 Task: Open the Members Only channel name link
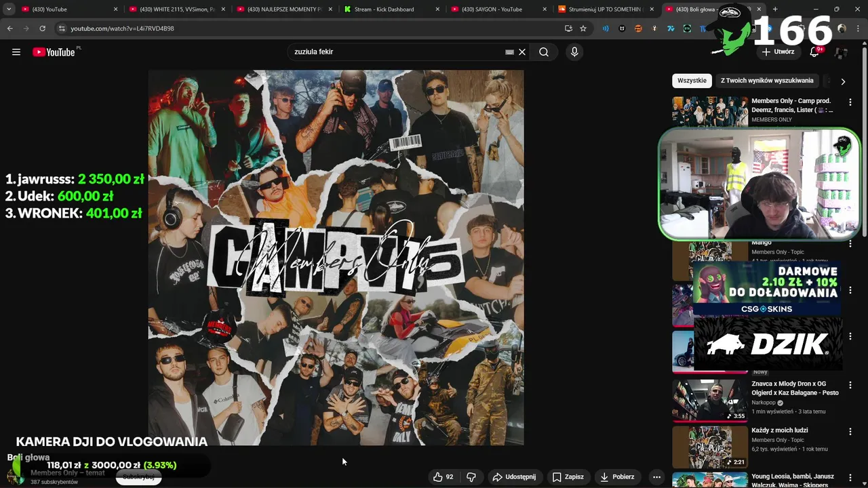pyautogui.click(x=67, y=473)
